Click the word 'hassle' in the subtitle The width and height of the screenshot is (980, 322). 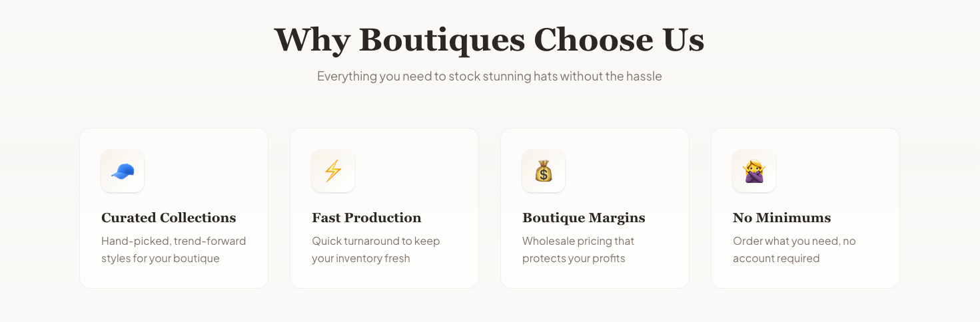coord(644,76)
